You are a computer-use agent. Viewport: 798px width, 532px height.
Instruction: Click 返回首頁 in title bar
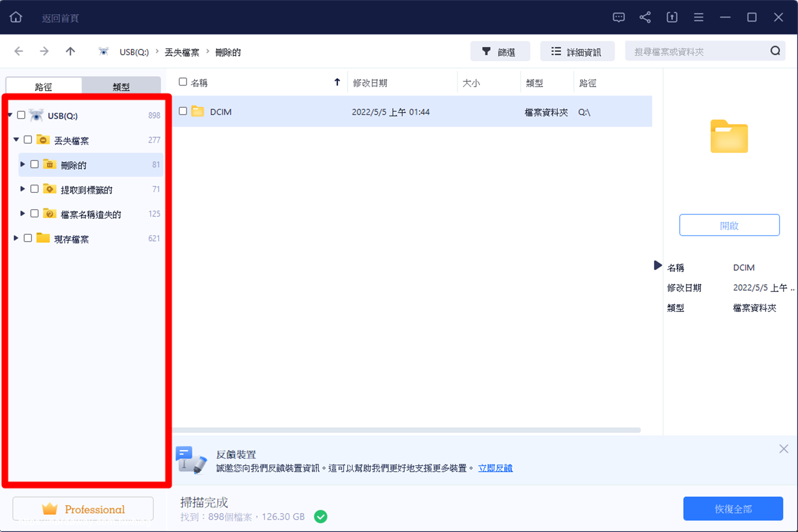[x=60, y=18]
